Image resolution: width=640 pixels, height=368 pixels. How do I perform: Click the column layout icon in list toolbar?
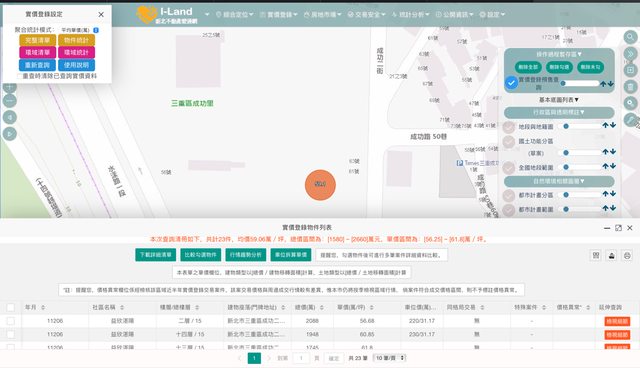point(596,256)
